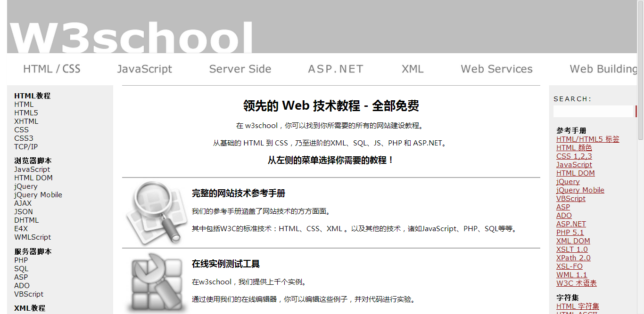Open CSS tutorial in left menu

click(21, 130)
